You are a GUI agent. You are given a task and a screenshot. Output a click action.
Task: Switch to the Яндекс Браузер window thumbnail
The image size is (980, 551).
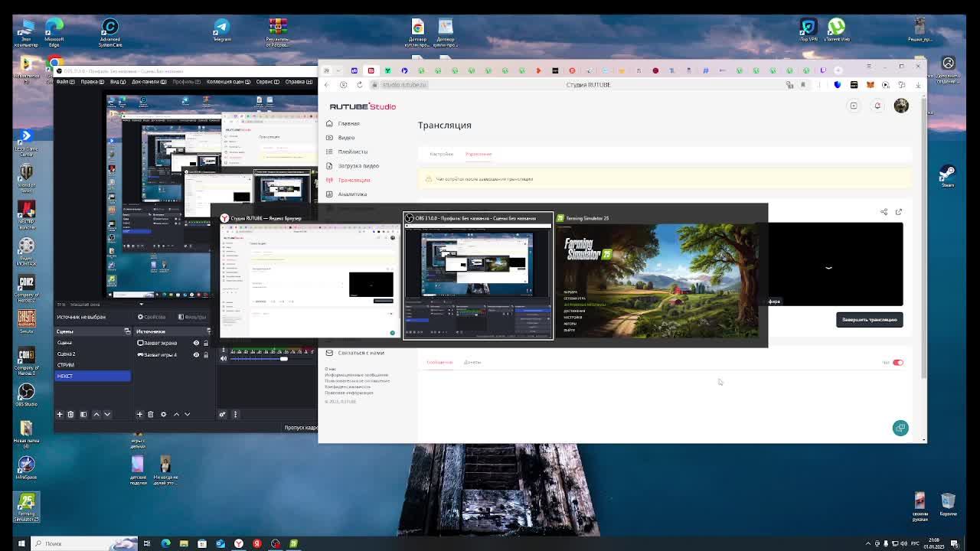coord(309,276)
